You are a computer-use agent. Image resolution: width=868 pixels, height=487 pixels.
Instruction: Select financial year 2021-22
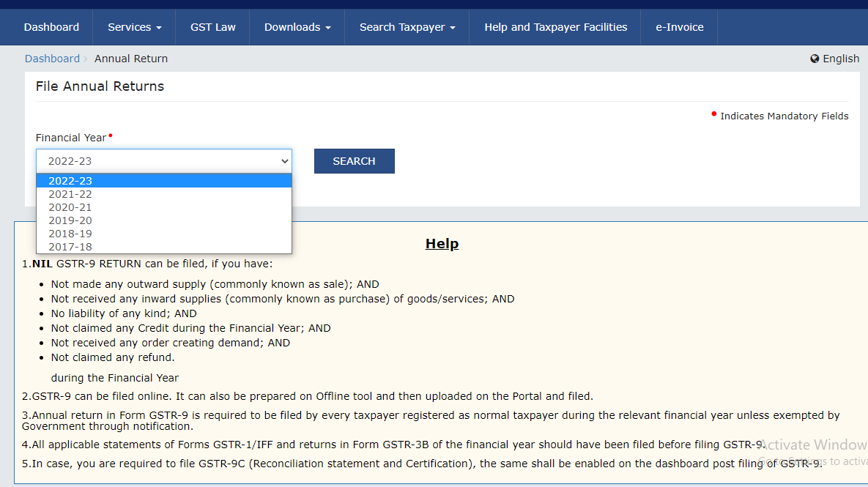[70, 194]
